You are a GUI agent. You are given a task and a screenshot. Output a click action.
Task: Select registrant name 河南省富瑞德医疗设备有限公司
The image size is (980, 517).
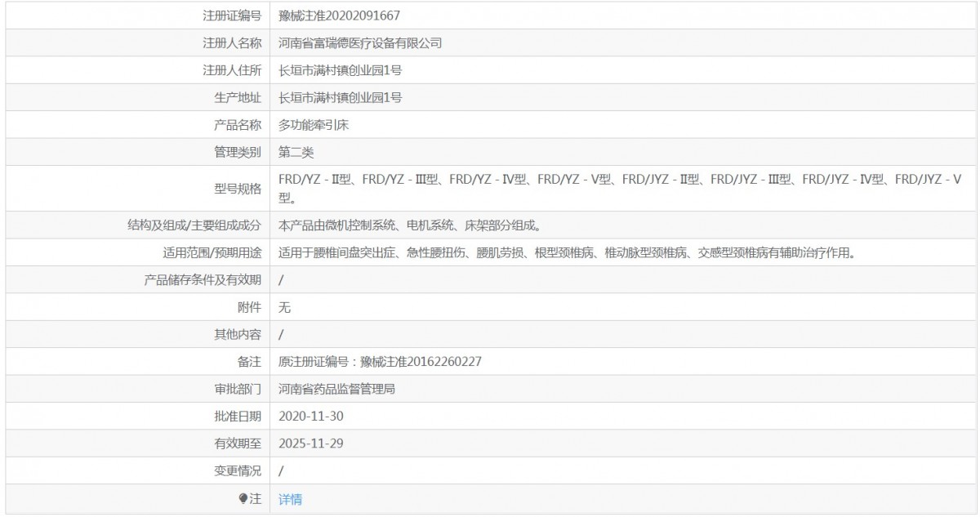pos(360,42)
